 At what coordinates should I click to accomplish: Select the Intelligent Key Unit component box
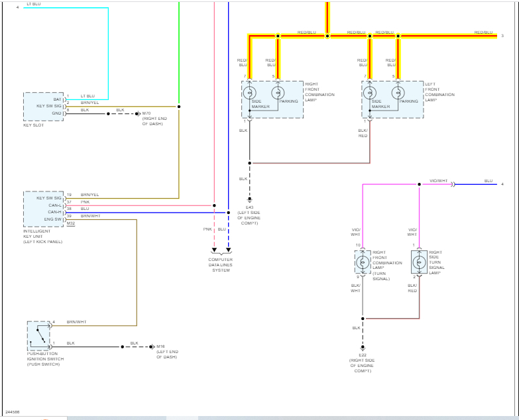pyautogui.click(x=43, y=209)
